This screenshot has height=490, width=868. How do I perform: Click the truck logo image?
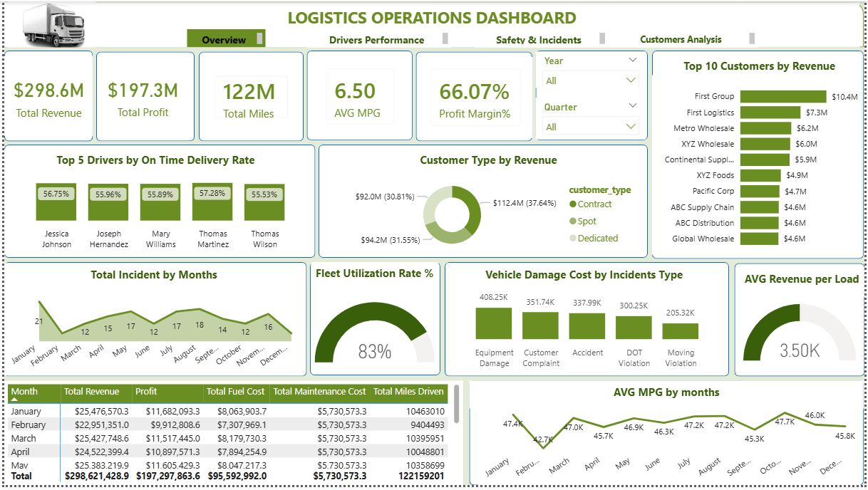pos(54,26)
